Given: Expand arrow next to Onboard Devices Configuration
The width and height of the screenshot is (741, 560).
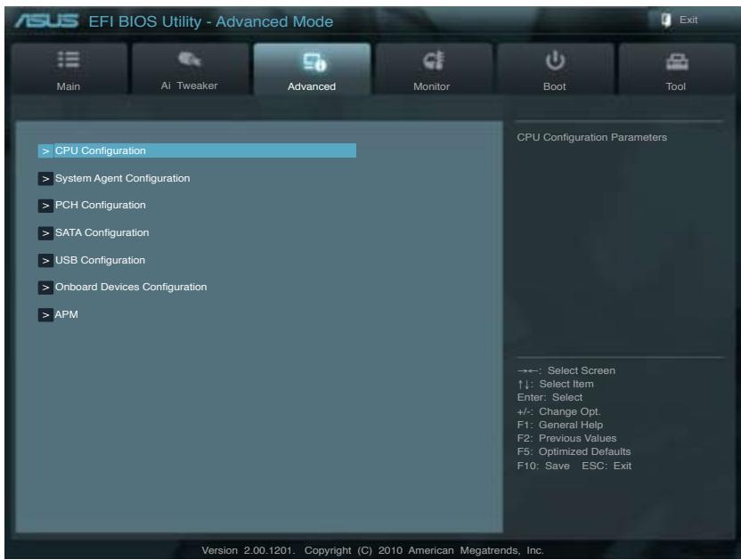Looking at the screenshot, I should pos(45,288).
